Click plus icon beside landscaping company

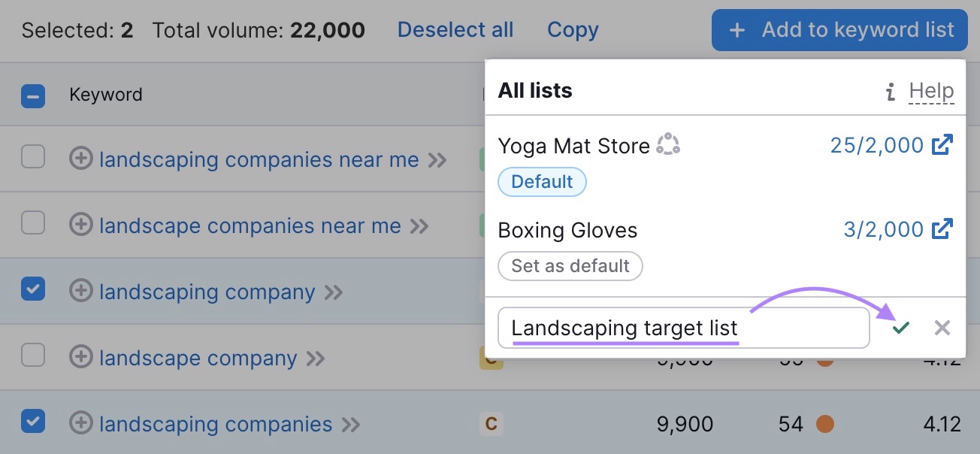[x=80, y=292]
